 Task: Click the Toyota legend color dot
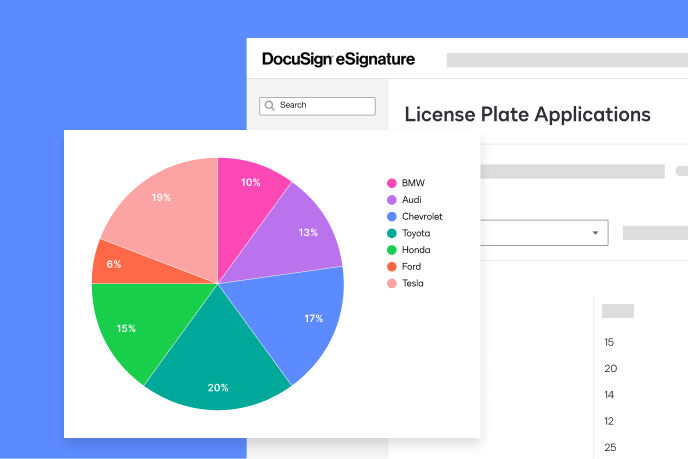click(x=392, y=233)
